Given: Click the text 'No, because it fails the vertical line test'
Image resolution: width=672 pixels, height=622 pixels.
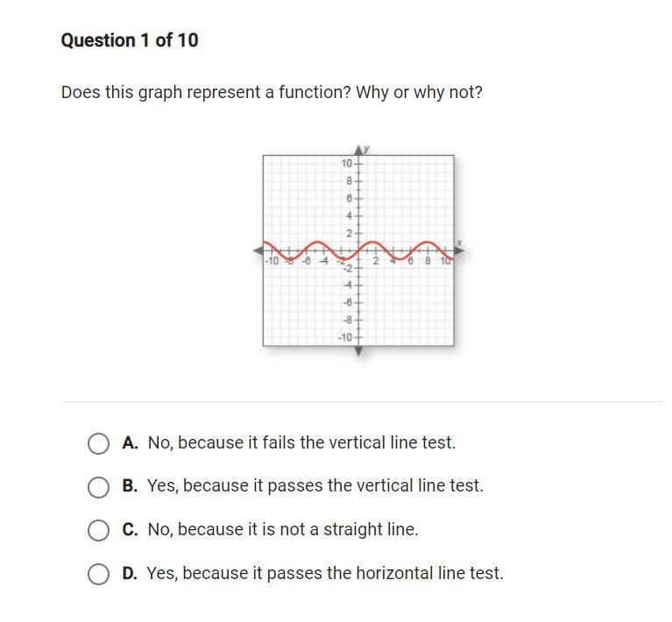Looking at the screenshot, I should tap(301, 443).
